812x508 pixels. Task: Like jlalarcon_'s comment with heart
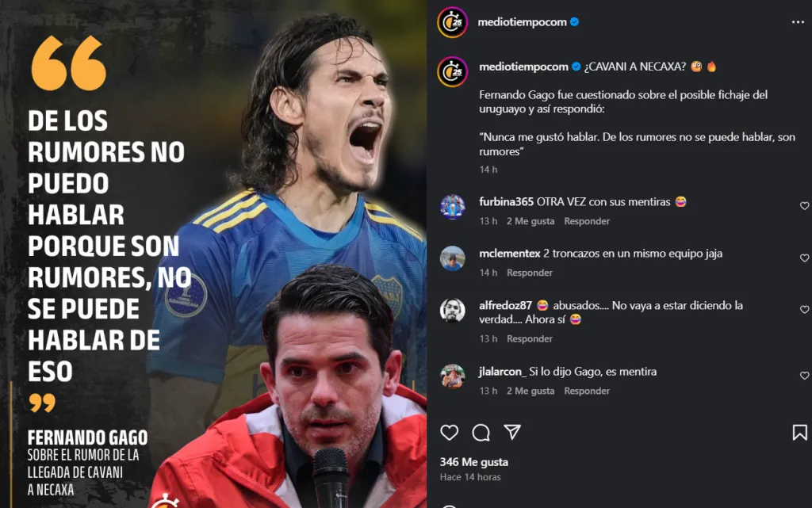pos(804,376)
